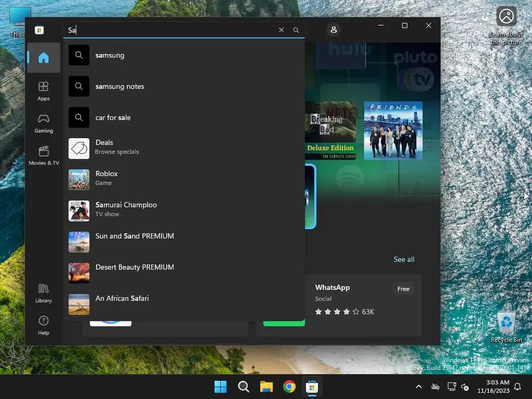Screen dimensions: 532x399
Task: Open the user account profile button
Action: [334, 30]
